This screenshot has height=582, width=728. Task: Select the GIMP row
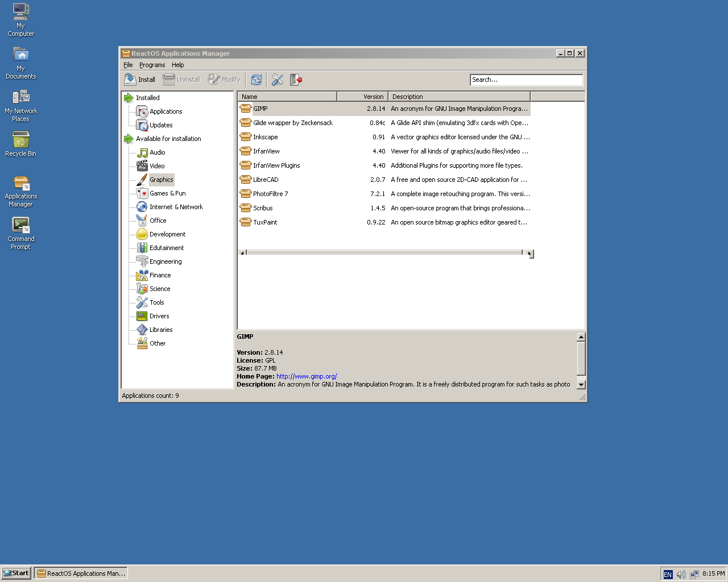[x=384, y=109]
